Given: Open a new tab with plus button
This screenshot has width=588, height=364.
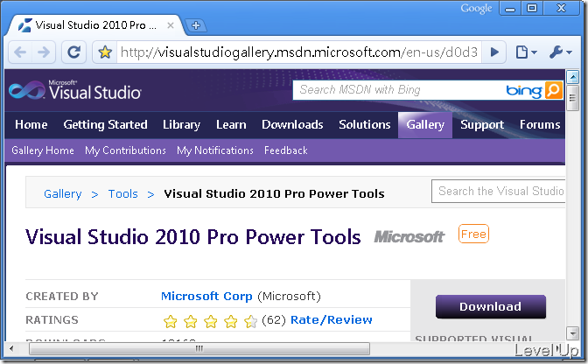Looking at the screenshot, I should 196,25.
